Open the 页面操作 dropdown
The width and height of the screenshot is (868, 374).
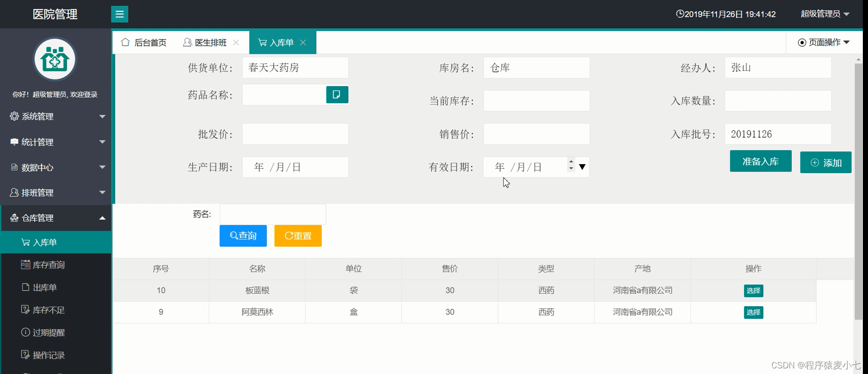click(x=824, y=43)
